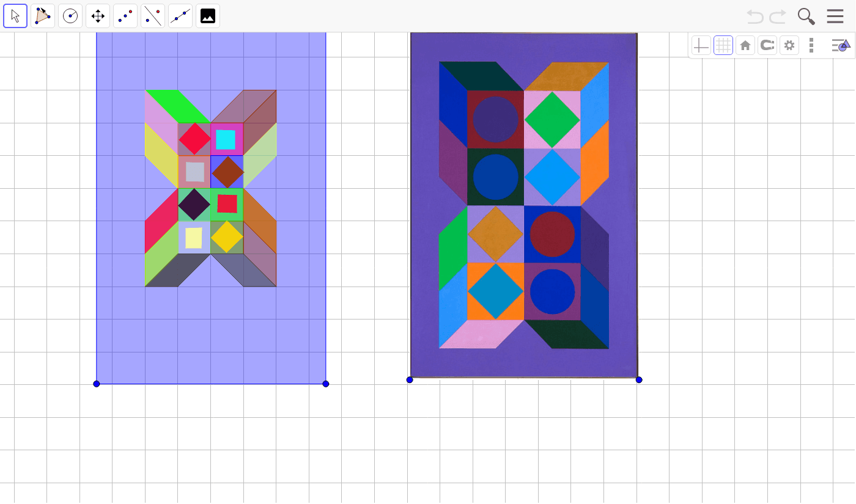This screenshot has height=504, width=856.
Task: Click the orange-brown diamond in the painting
Action: click(x=495, y=234)
